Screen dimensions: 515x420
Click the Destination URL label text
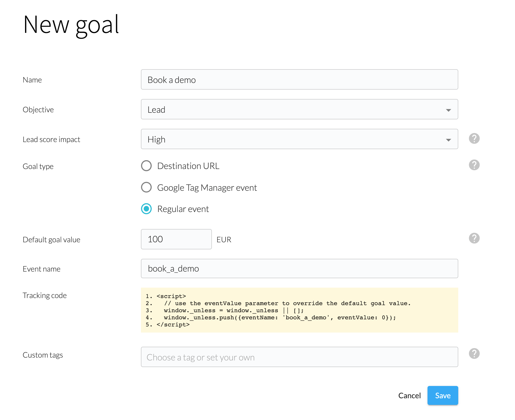pyautogui.click(x=188, y=166)
